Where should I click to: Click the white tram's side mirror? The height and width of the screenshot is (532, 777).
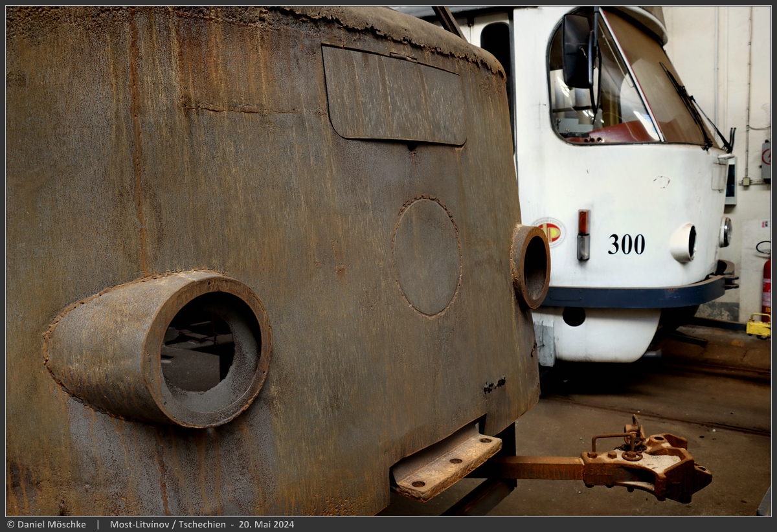point(578,52)
